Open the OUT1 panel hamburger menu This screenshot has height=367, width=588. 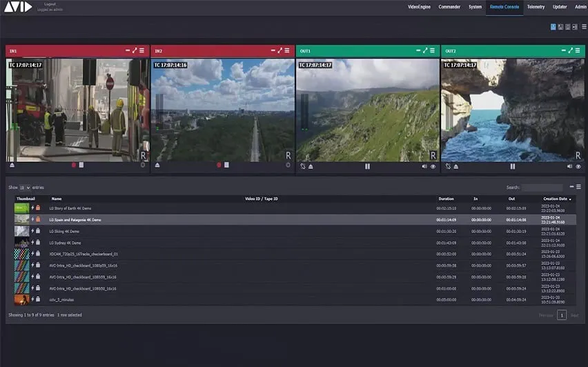pyautogui.click(x=433, y=50)
